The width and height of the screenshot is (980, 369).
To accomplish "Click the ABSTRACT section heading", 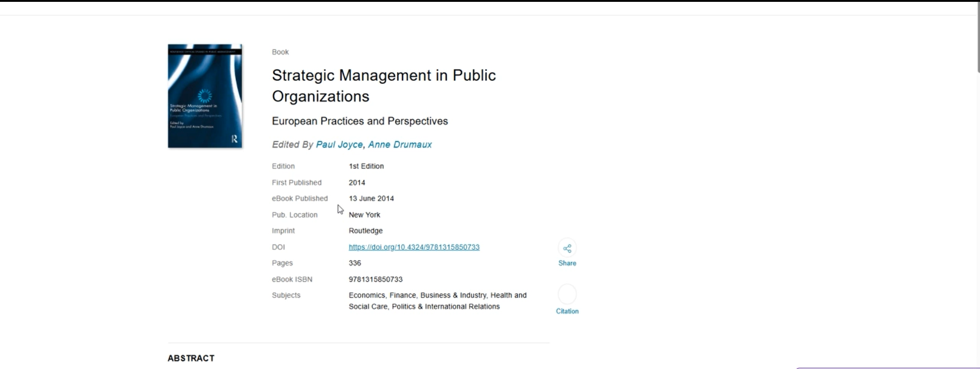I will point(191,358).
